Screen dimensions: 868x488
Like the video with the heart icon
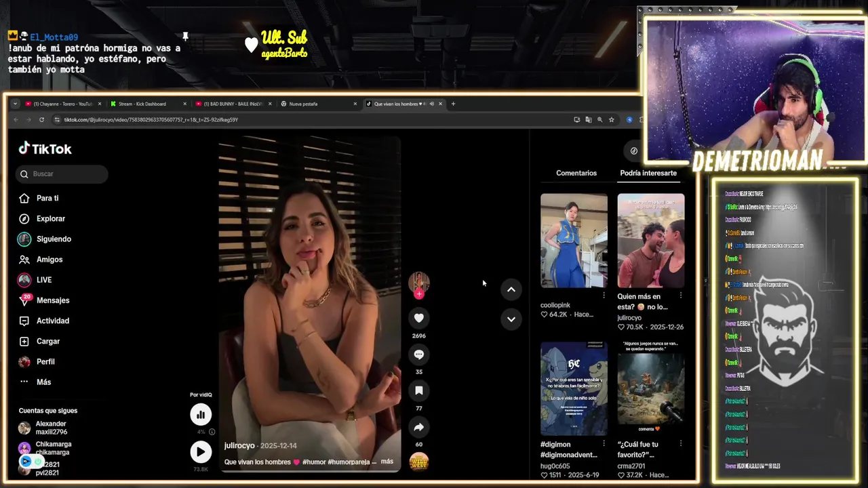tap(418, 318)
